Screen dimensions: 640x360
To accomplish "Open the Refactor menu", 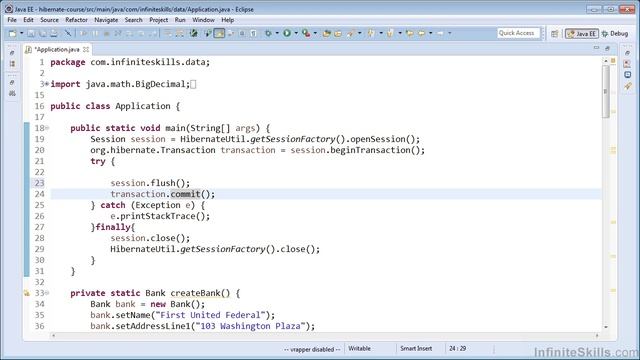I will (76, 20).
